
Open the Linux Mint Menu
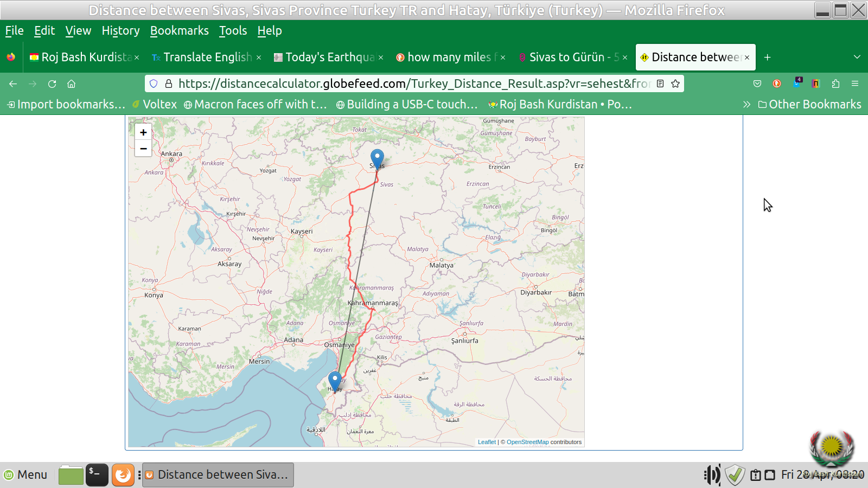coord(25,475)
